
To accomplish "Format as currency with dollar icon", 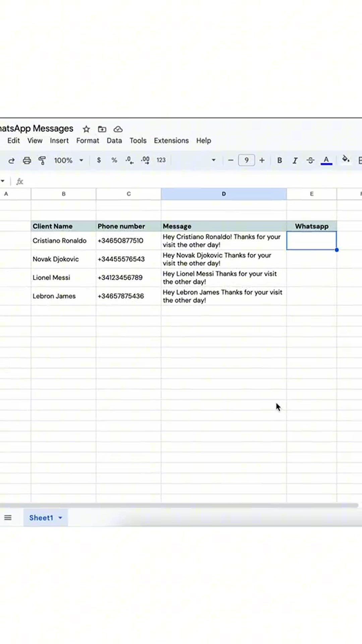I will pyautogui.click(x=99, y=160).
